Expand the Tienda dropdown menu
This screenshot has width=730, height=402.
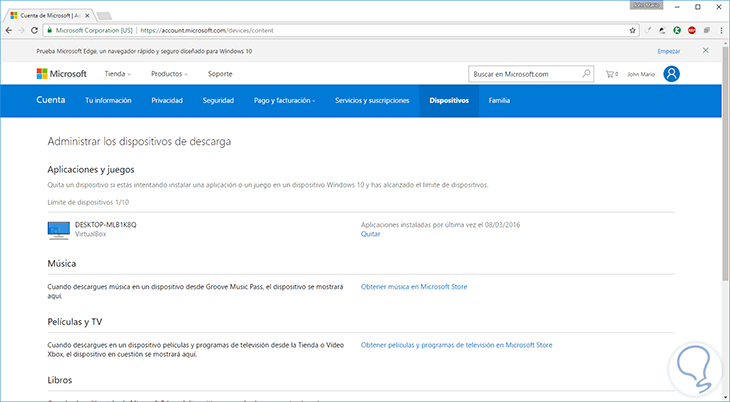(118, 74)
